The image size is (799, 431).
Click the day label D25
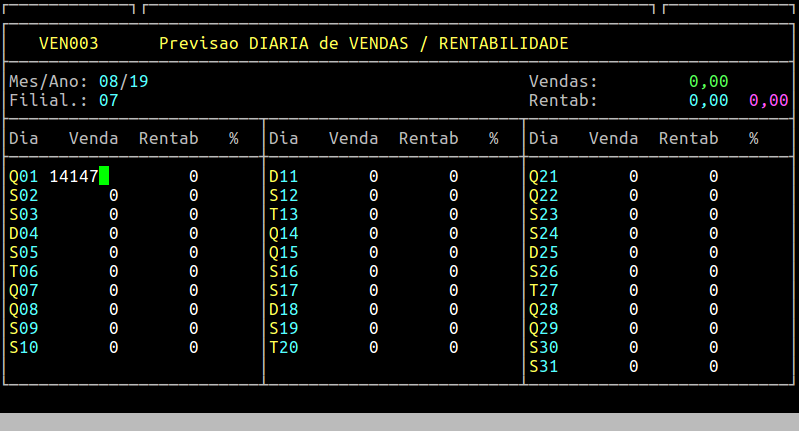[x=544, y=252]
